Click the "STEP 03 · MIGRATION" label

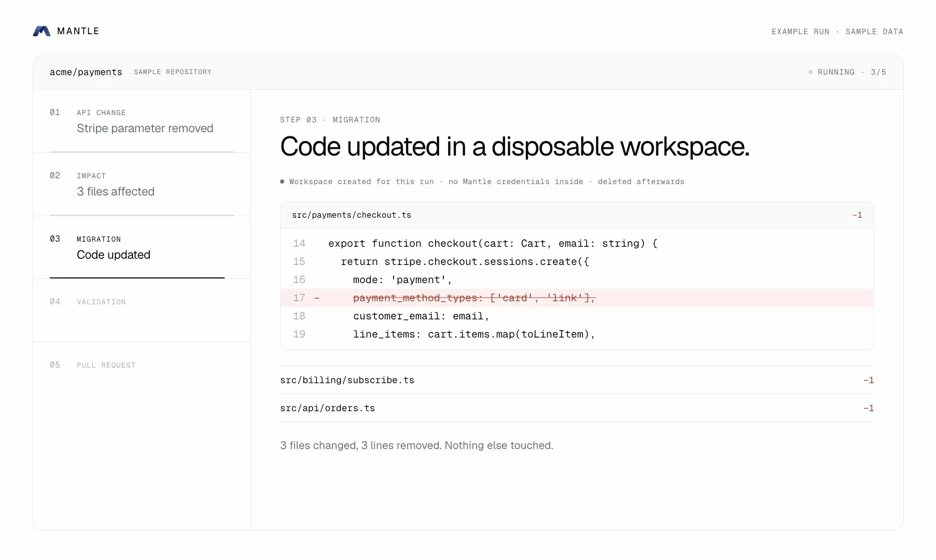coord(330,120)
